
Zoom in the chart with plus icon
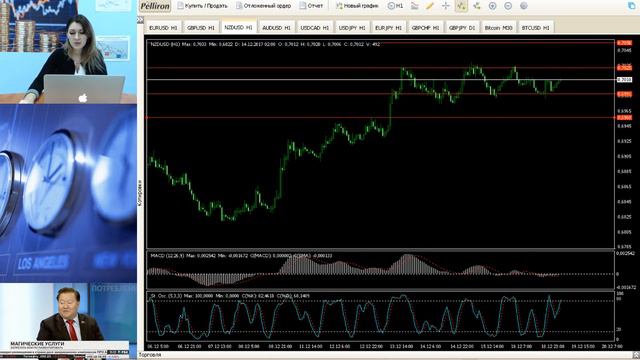[x=493, y=6]
